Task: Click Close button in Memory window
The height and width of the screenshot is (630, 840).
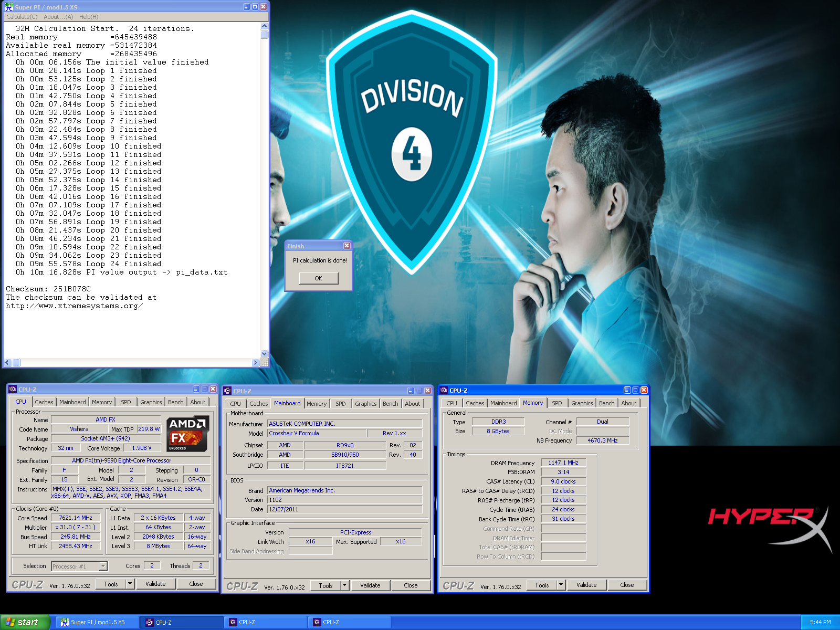Action: (x=627, y=585)
